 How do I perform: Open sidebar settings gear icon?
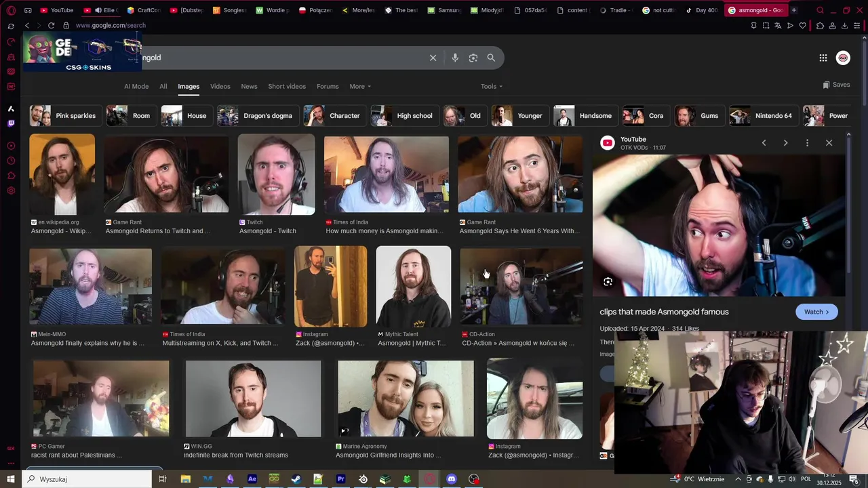(x=11, y=190)
